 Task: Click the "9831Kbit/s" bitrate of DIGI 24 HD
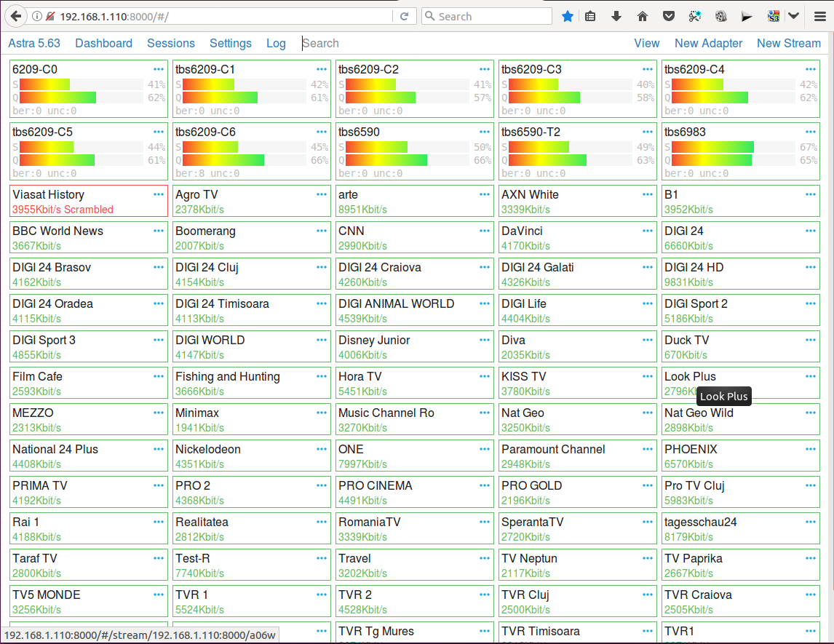pyautogui.click(x=688, y=282)
